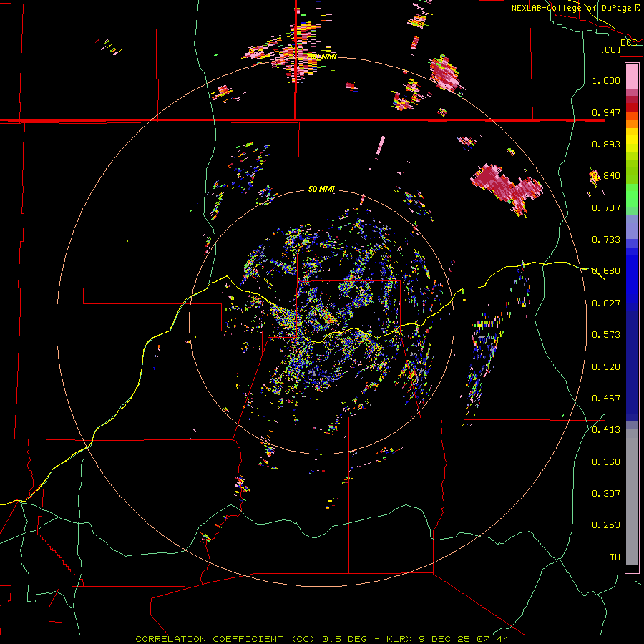Click the 0.893 legend value
The height and width of the screenshot is (644, 644).
tap(606, 144)
